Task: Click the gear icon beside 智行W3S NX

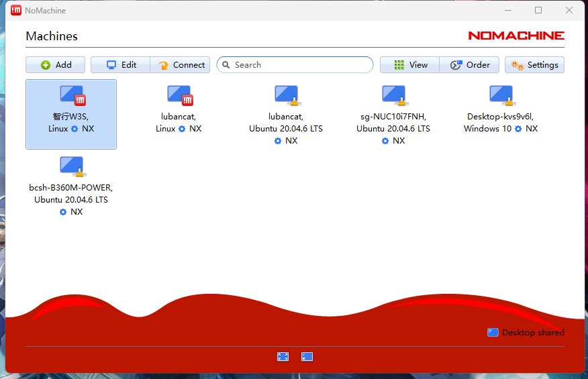Action: point(75,129)
